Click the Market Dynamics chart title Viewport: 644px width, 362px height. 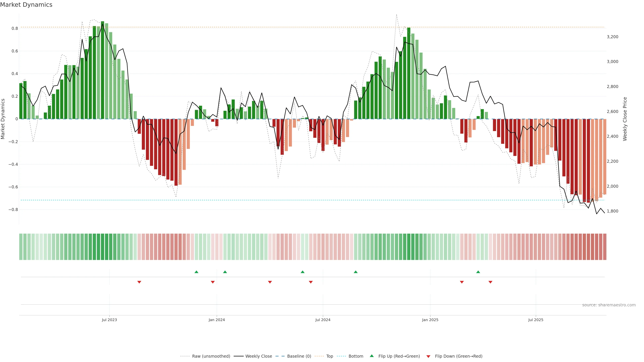pyautogui.click(x=26, y=5)
